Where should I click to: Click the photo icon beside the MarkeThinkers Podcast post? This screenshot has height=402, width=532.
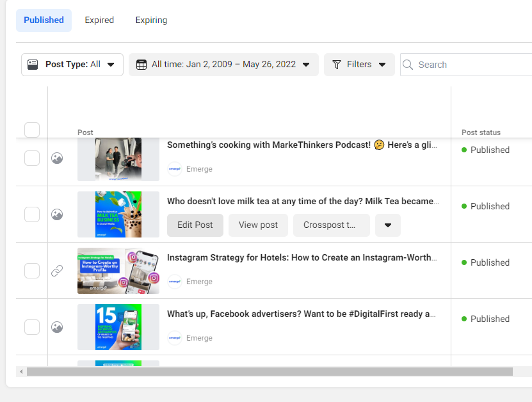[x=57, y=158]
